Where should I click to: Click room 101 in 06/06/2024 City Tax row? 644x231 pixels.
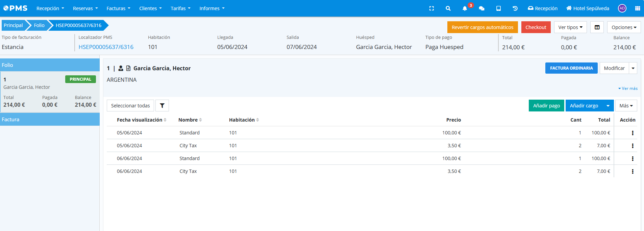coord(233,171)
